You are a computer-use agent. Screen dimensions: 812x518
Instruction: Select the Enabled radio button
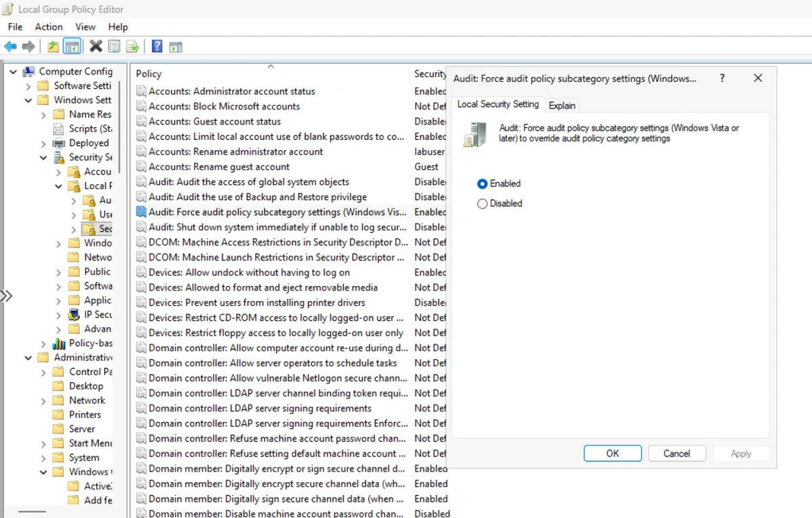click(482, 184)
